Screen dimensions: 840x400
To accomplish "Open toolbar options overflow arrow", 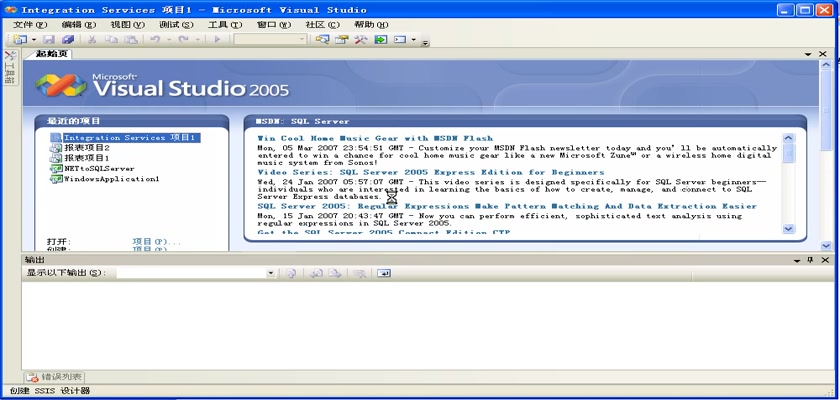I will [x=425, y=43].
